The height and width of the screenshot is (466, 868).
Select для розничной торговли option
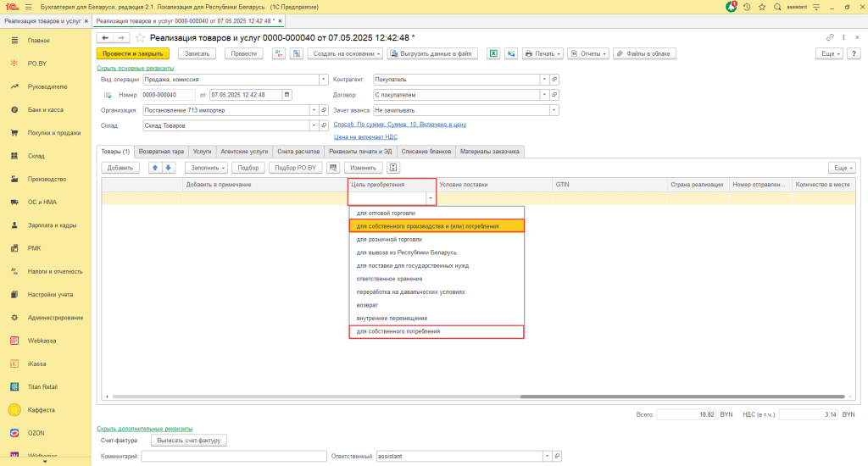click(437, 239)
